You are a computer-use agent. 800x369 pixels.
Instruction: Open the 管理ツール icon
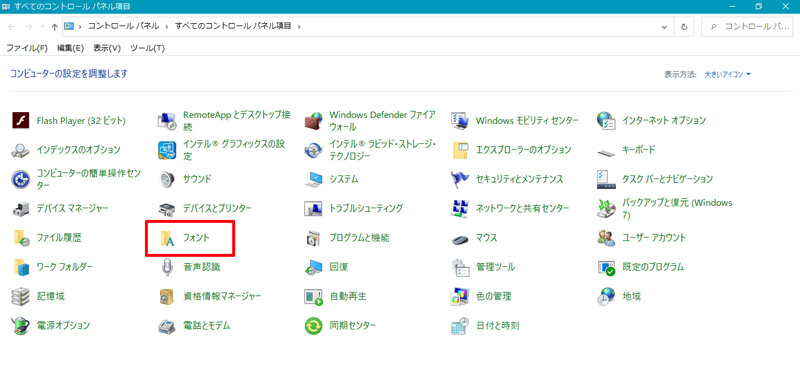click(460, 267)
